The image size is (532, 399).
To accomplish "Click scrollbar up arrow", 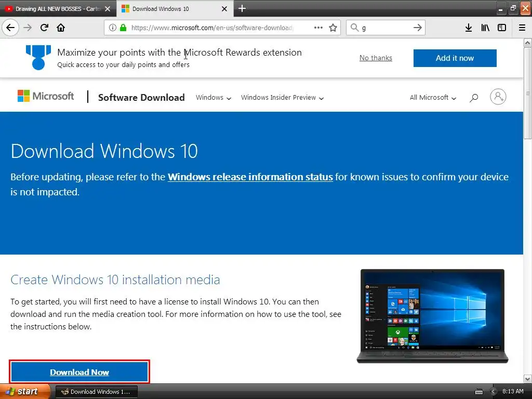I will (x=527, y=43).
